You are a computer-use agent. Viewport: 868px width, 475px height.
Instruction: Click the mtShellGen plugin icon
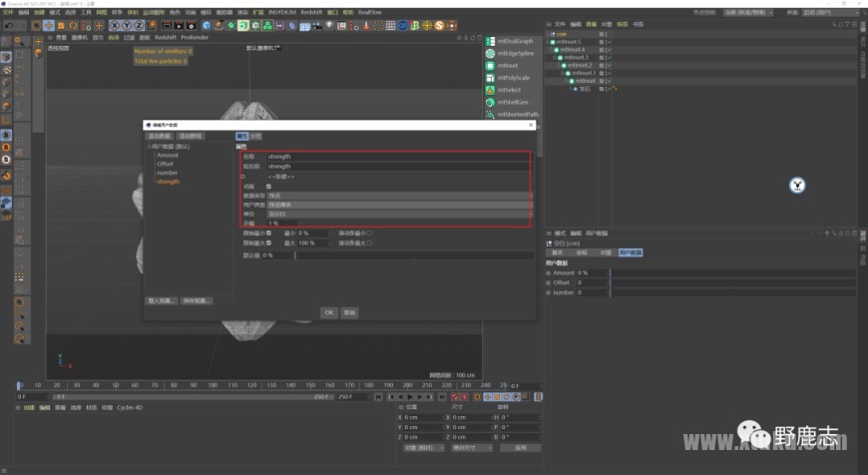point(491,102)
